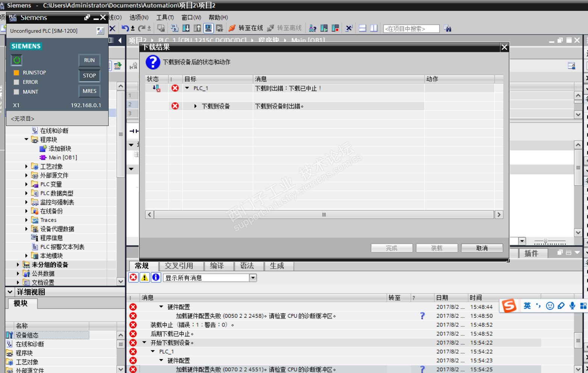This screenshot has width=588, height=373.
Task: Click the add new block icon
Action: [43, 149]
